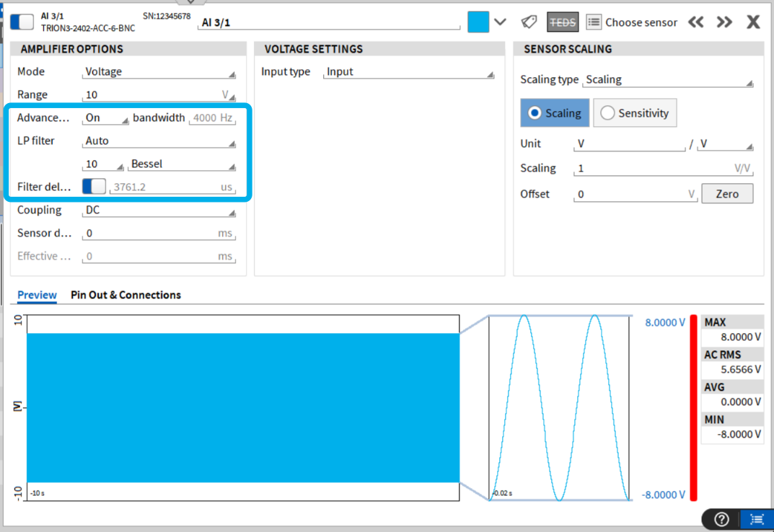Go to previous channel with double left arrows
774x532 pixels.
point(695,22)
